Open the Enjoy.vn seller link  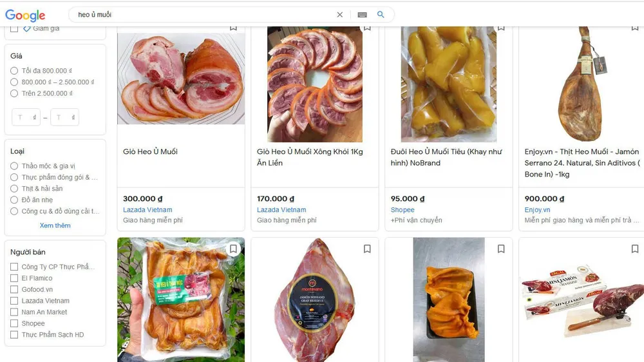[x=537, y=209]
